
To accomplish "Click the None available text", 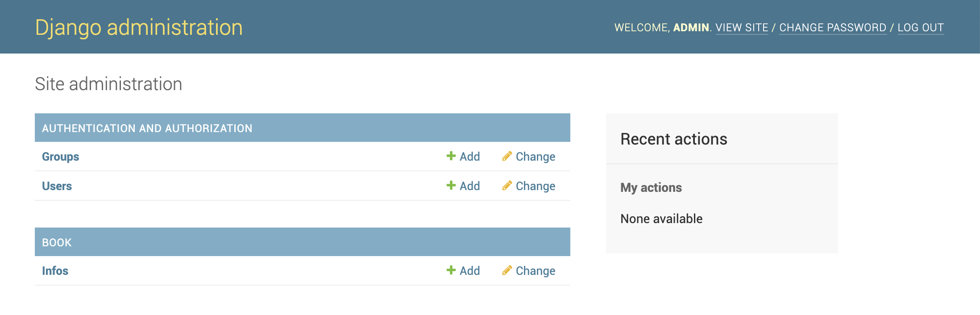I will pyautogui.click(x=661, y=219).
